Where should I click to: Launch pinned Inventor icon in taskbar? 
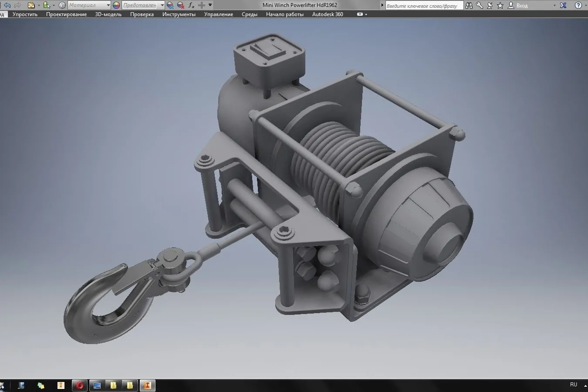coord(61,385)
